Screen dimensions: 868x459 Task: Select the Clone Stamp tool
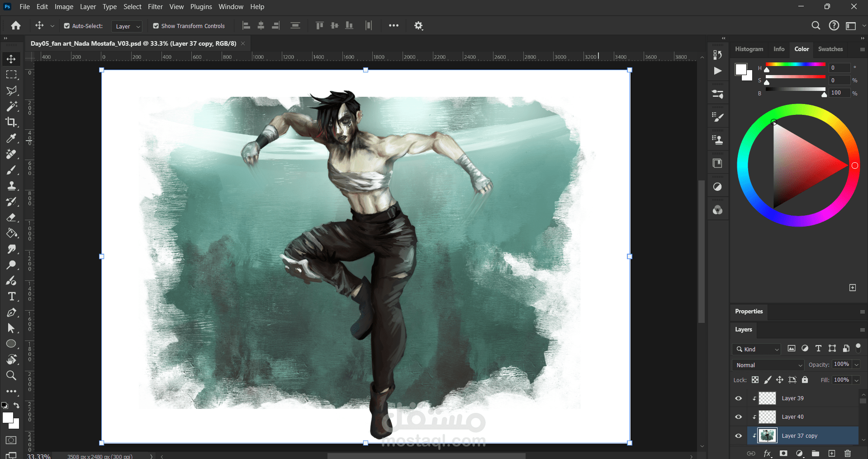point(11,186)
